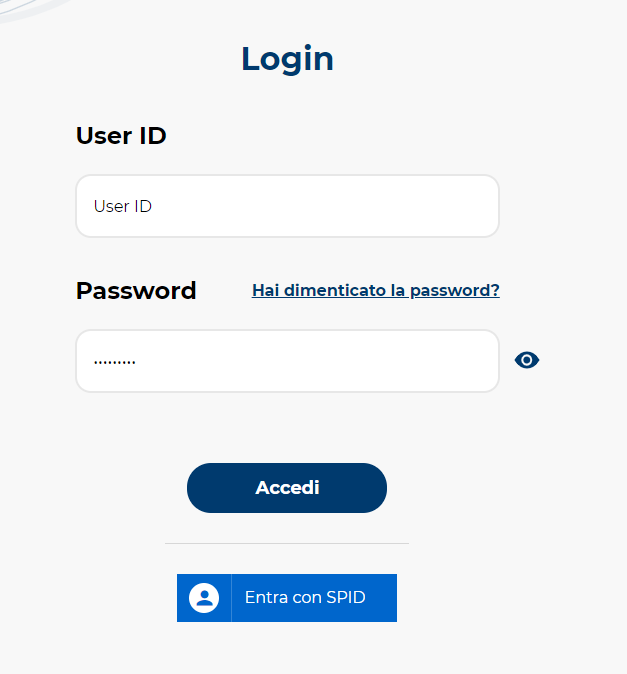Click the Login heading
627x674 pixels.
tap(287, 59)
